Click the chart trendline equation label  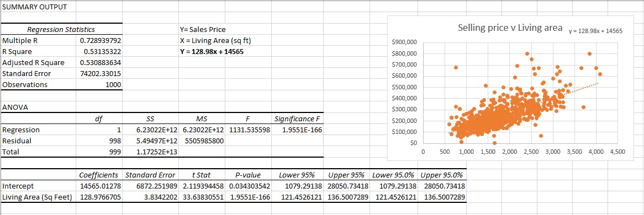pyautogui.click(x=595, y=31)
